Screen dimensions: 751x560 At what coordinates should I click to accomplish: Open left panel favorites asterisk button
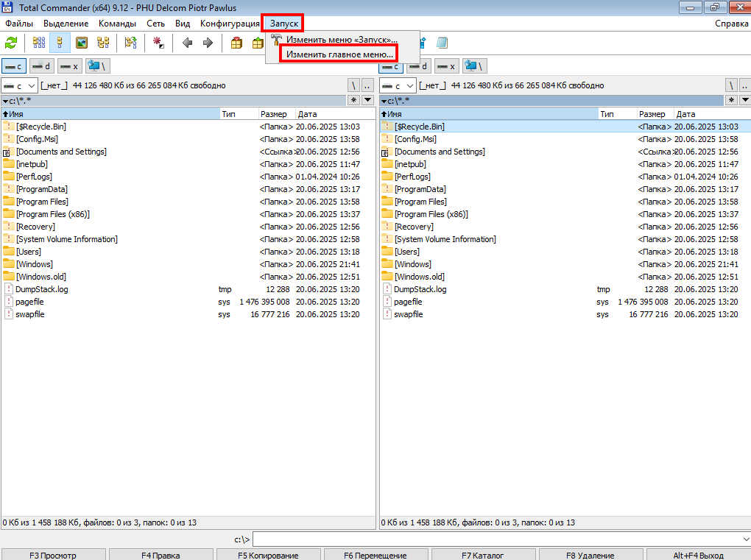(x=353, y=100)
